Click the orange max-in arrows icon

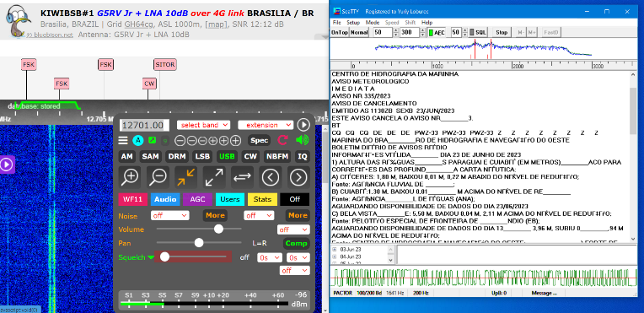tap(186, 177)
